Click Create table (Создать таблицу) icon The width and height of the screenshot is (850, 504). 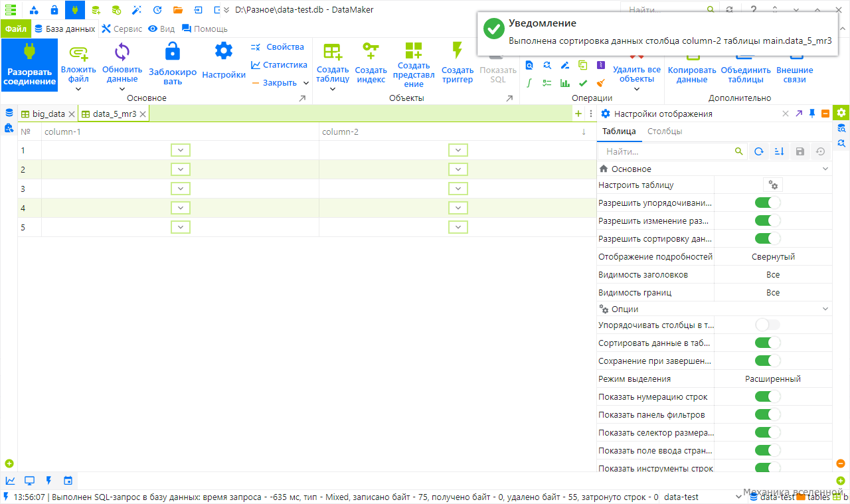point(332,52)
